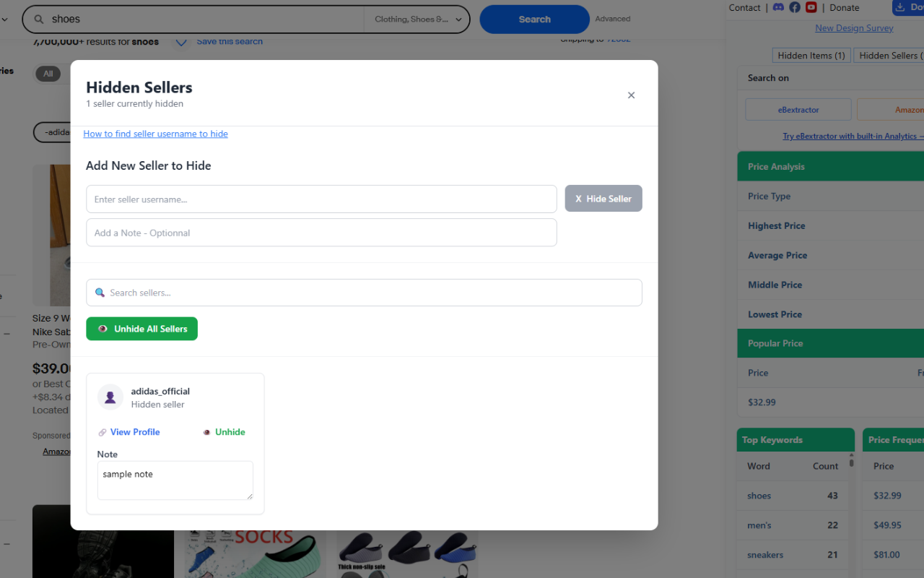
Task: Click the magnifier icon in the shoes search bar
Action: coord(38,19)
